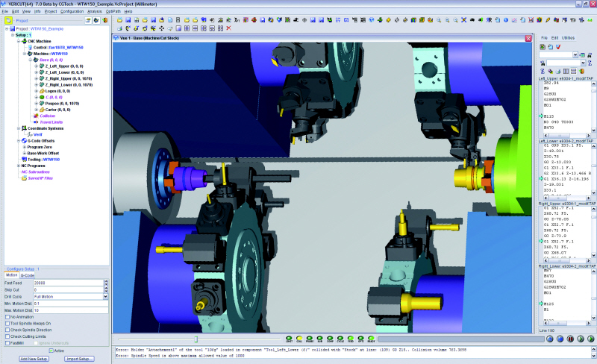The width and height of the screenshot is (597, 364).
Task: Click the LIMIT status light
Action: coord(289,339)
